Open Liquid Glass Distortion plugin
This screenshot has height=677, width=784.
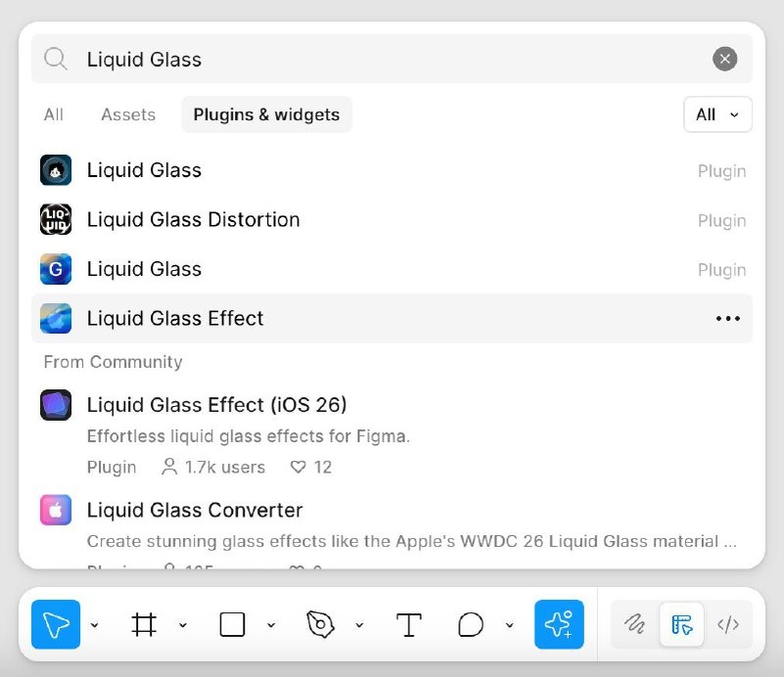coord(194,219)
